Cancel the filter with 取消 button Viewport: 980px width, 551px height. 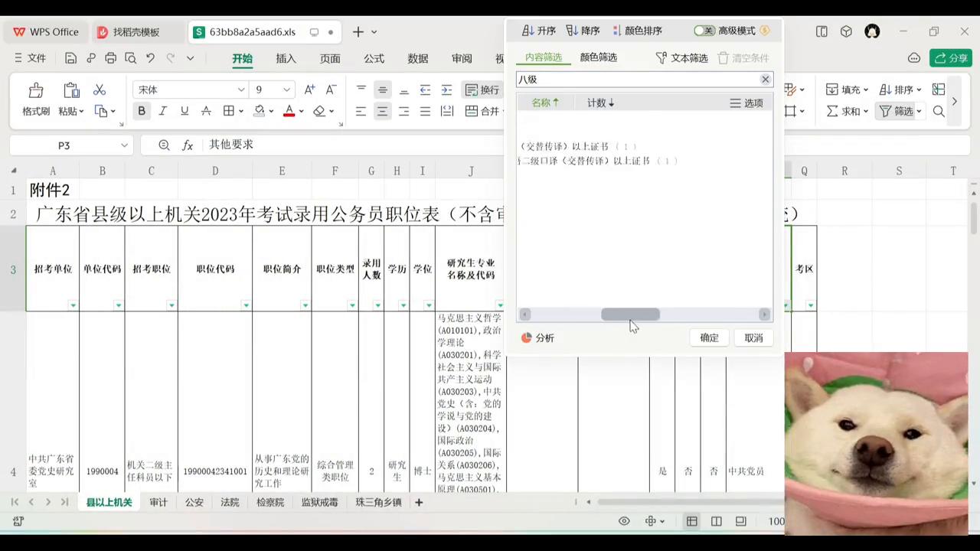pyautogui.click(x=753, y=337)
